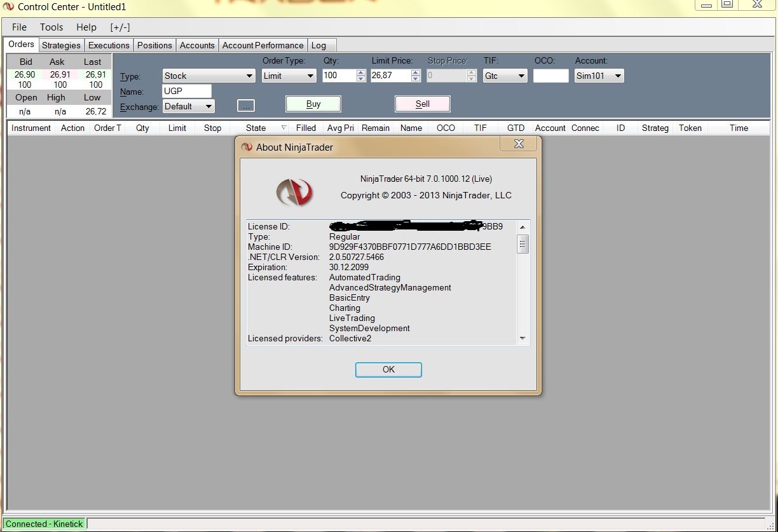Select the Orders tab
This screenshot has height=532, width=778.
[x=21, y=44]
